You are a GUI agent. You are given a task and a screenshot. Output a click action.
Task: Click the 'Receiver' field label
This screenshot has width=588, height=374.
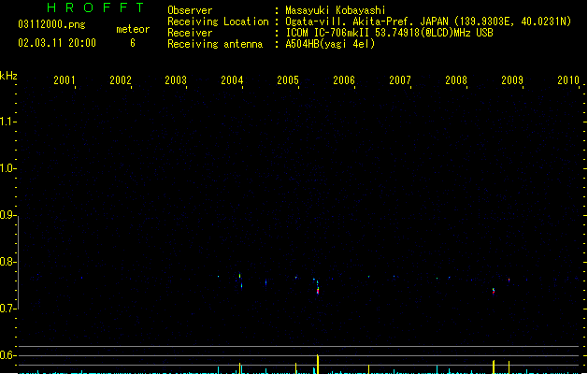[x=190, y=33]
